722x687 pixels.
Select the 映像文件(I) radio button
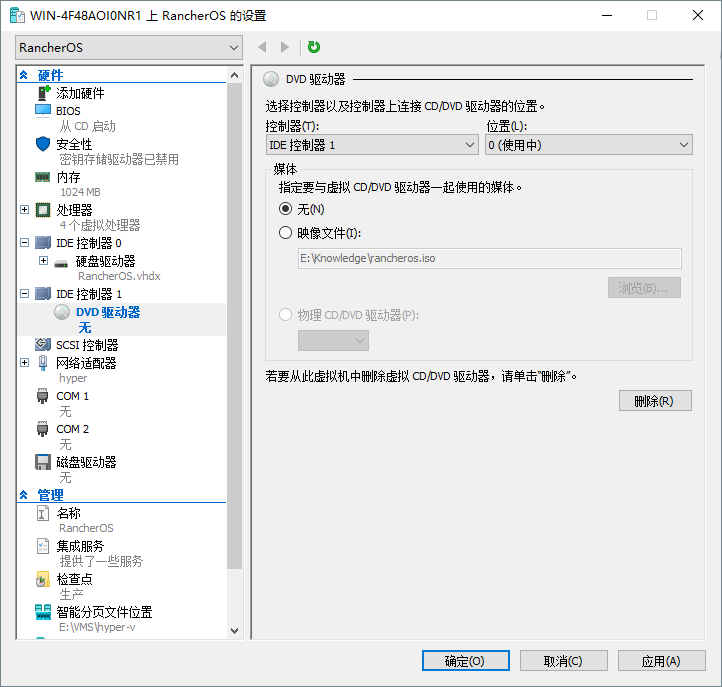(285, 233)
